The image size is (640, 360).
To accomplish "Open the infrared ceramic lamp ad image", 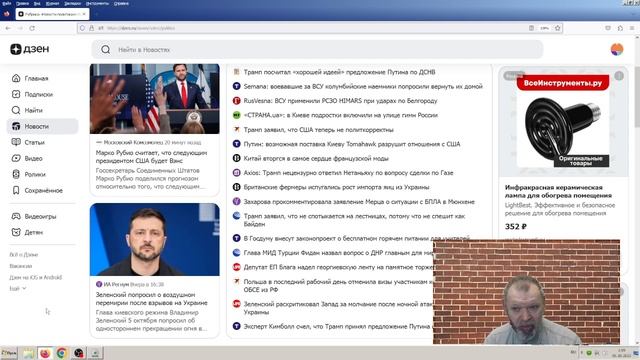I will click(563, 122).
